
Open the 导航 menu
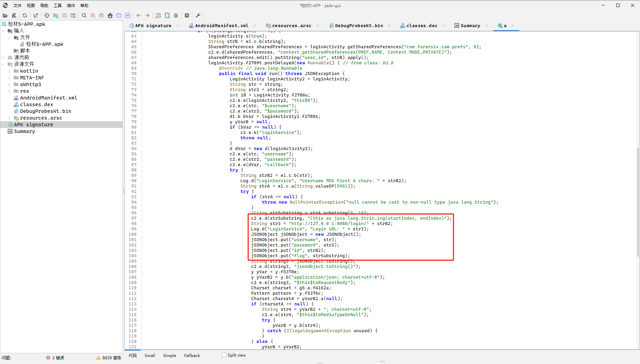[44, 5]
